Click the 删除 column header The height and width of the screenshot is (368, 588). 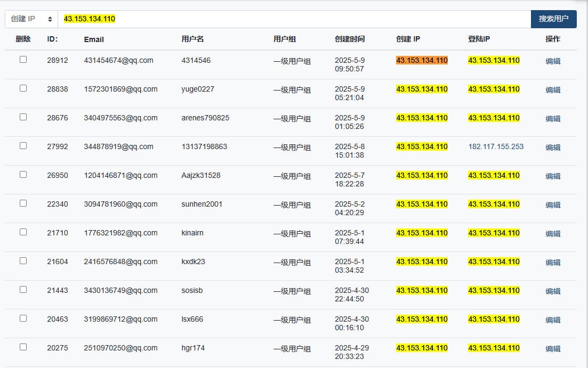[x=23, y=39]
